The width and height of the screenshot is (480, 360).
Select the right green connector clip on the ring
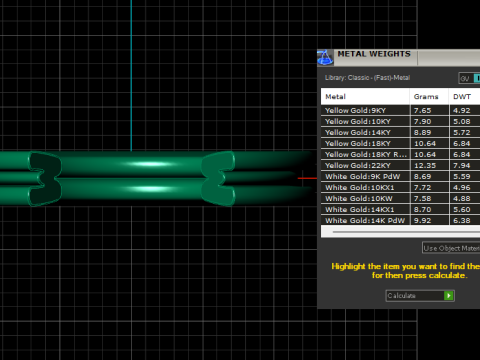(218, 178)
